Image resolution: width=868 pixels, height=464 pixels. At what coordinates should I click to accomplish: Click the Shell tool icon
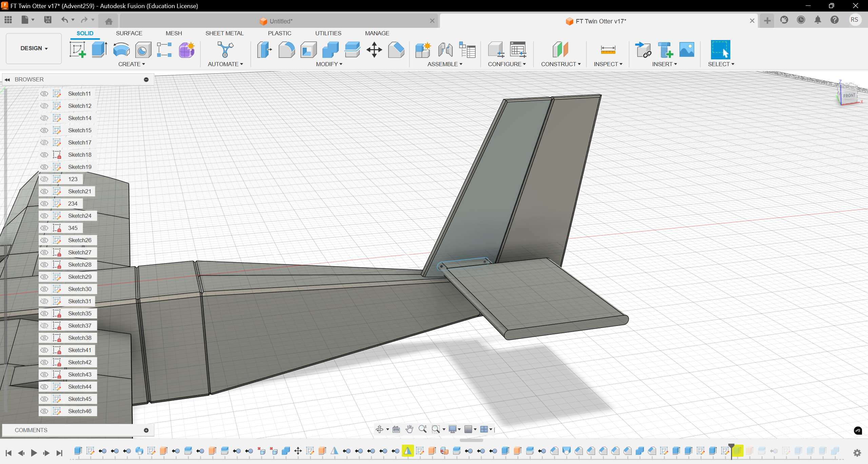[x=309, y=50]
